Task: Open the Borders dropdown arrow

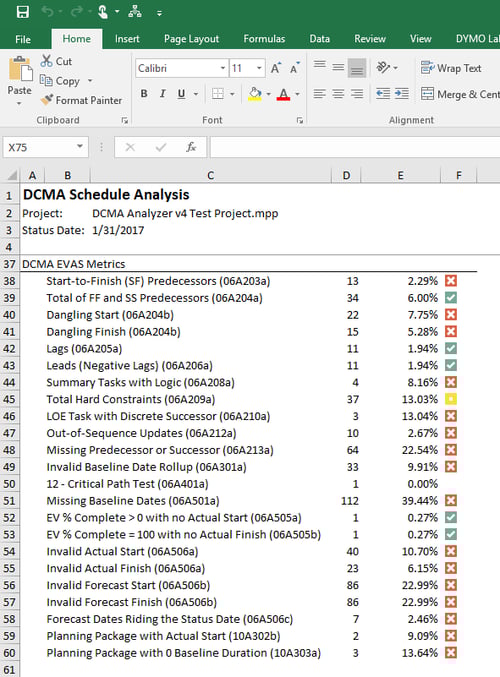Action: point(232,94)
